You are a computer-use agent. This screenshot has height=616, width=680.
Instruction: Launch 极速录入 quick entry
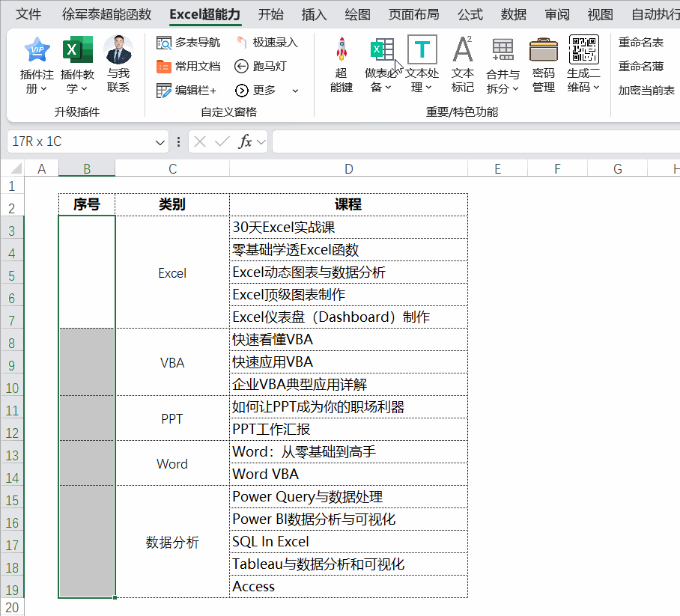pos(267,43)
